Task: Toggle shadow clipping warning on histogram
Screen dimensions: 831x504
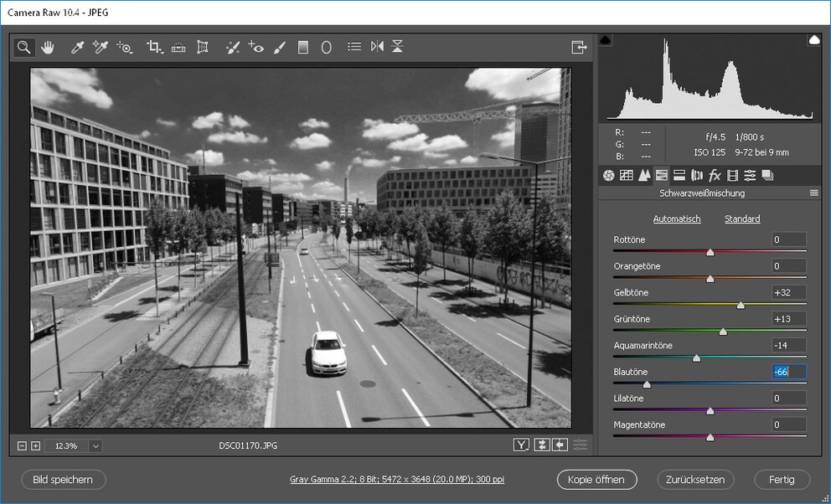Action: (x=605, y=39)
